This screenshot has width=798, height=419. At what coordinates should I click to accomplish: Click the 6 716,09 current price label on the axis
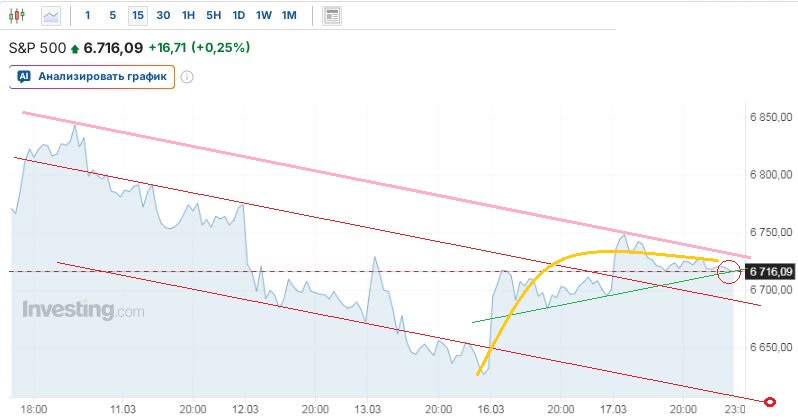pyautogui.click(x=770, y=271)
